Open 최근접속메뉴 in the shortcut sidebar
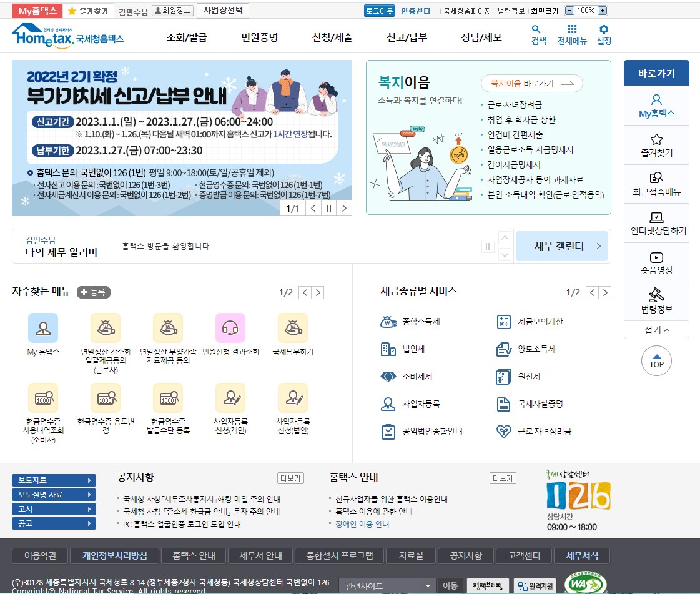The image size is (700, 594). coord(656,184)
